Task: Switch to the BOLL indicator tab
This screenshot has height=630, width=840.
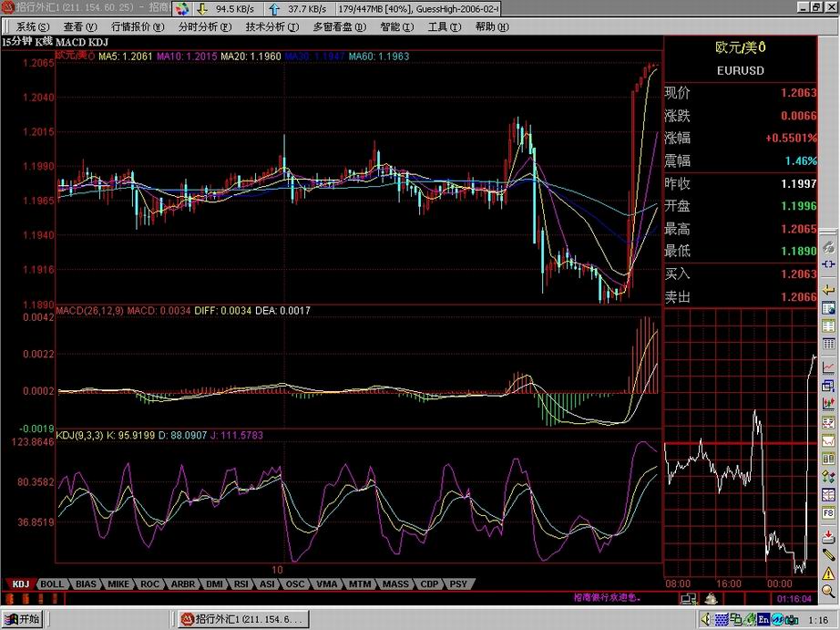Action: tap(53, 584)
